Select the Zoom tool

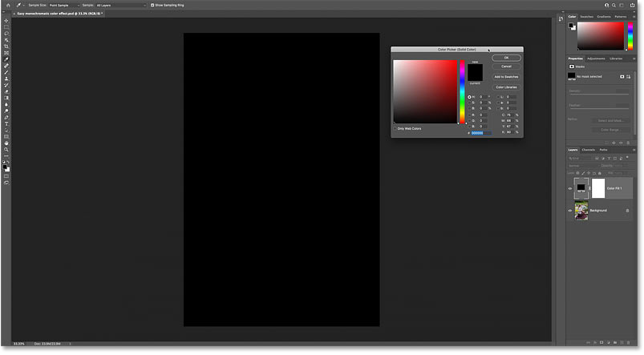(6, 150)
